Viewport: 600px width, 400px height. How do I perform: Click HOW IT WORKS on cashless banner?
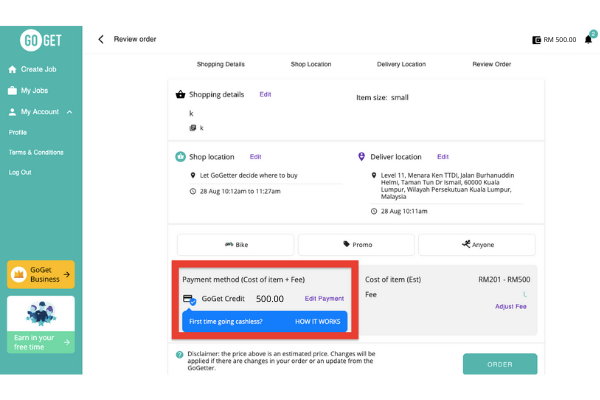tap(318, 322)
